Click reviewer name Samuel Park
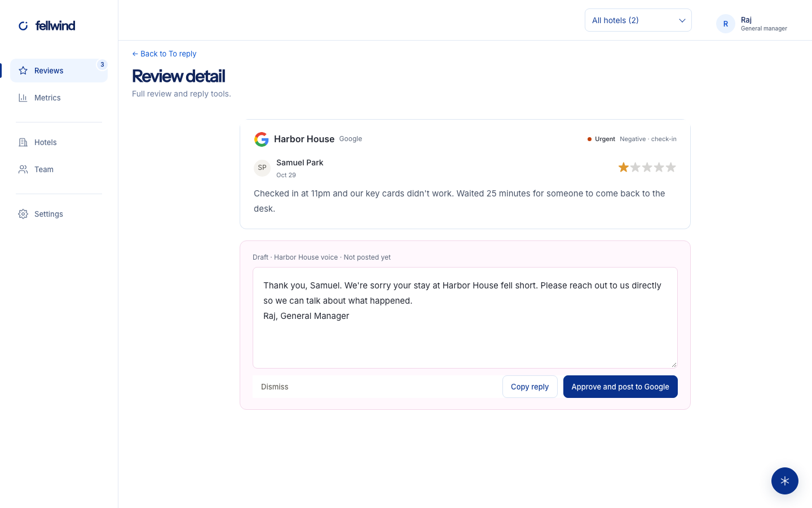Viewport: 812px width, 508px height. click(x=300, y=163)
